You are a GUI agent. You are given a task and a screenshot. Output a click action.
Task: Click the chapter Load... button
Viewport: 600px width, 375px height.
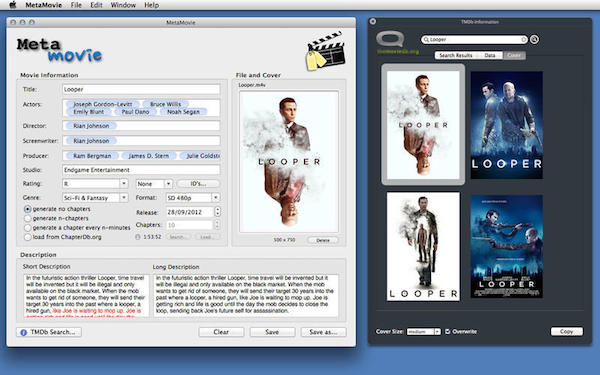click(207, 237)
